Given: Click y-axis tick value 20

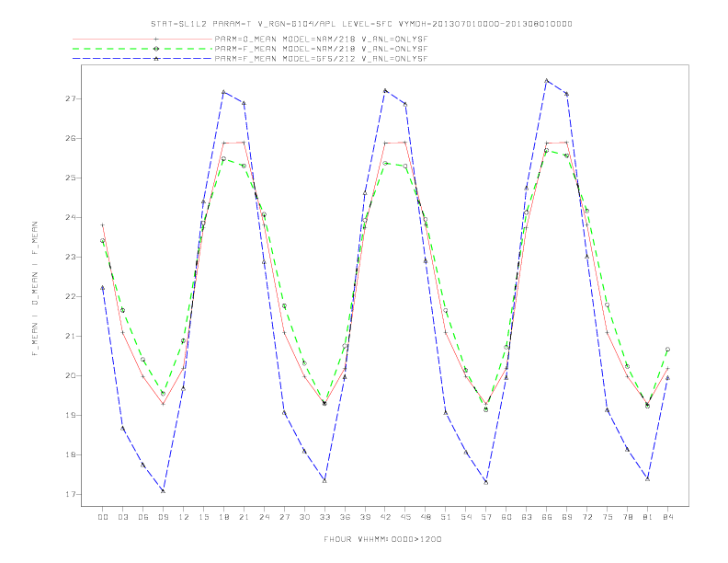Looking at the screenshot, I should [70, 375].
